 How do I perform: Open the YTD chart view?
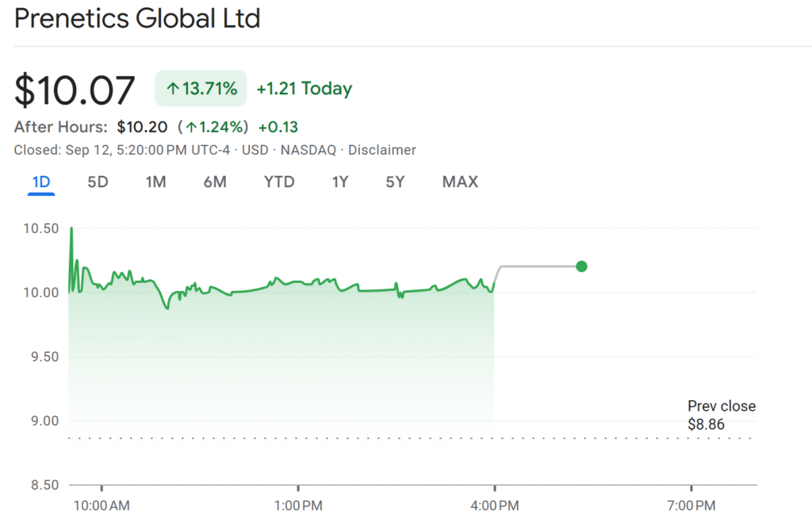(279, 182)
